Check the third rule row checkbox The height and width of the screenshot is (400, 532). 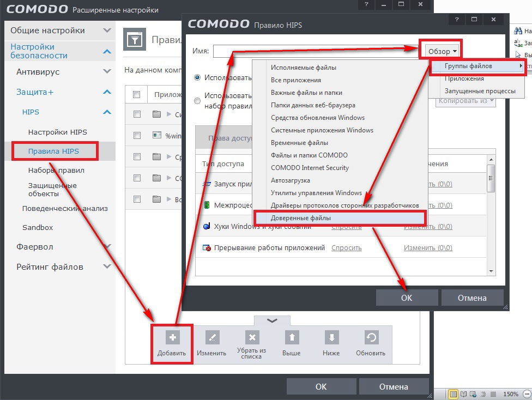click(x=137, y=156)
